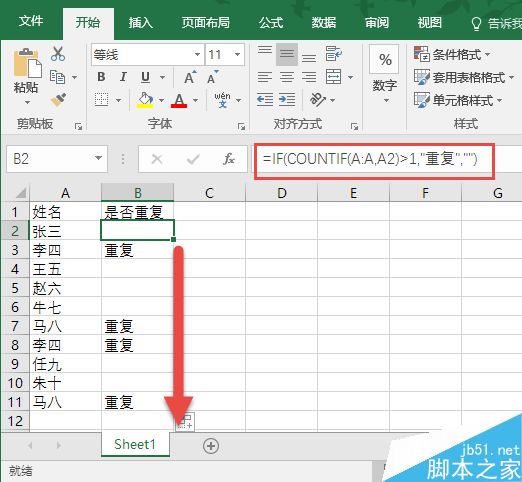The image size is (522, 482).
Task: Expand fill color dropdown arrow
Action: (x=161, y=100)
